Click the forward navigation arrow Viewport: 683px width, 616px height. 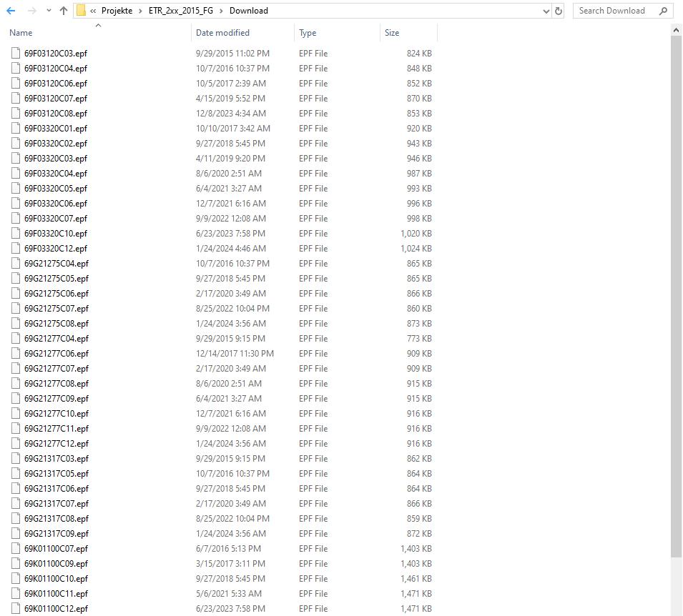[31, 11]
